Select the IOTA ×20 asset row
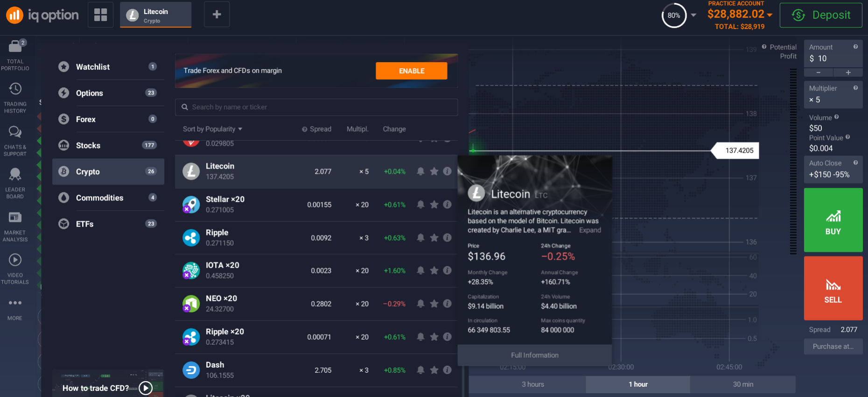The width and height of the screenshot is (868, 397). click(x=316, y=271)
